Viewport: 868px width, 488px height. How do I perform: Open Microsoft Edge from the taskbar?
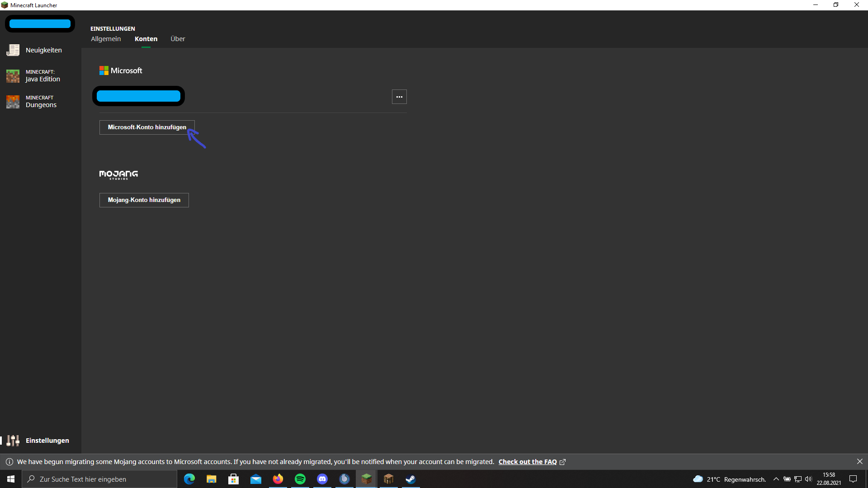189,479
